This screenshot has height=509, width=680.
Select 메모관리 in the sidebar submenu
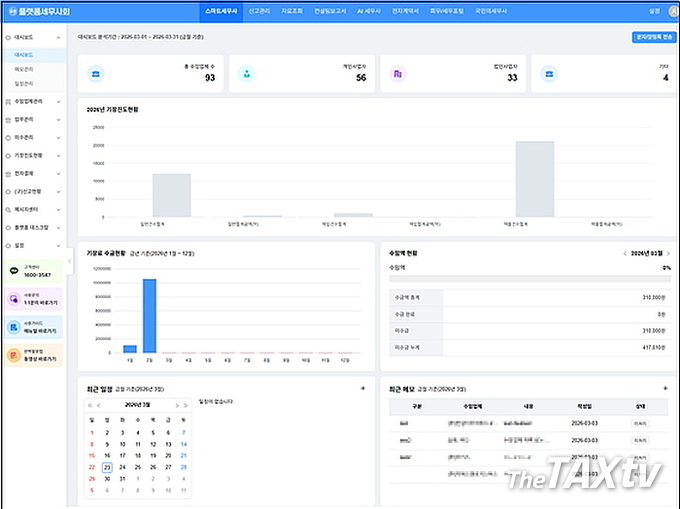[x=23, y=69]
